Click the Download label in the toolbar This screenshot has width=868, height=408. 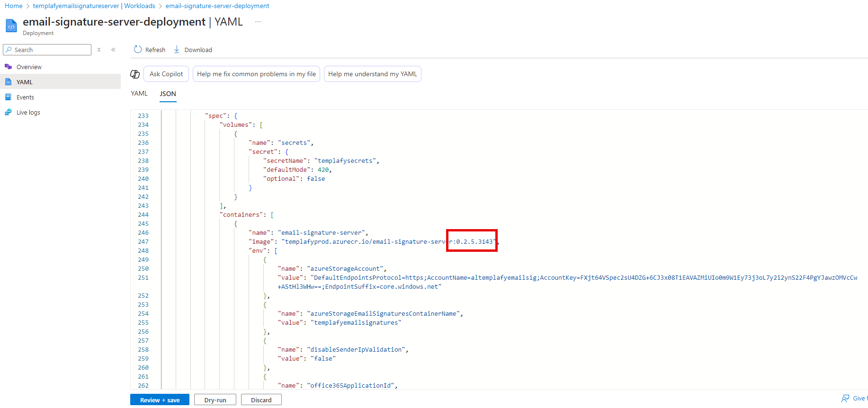[198, 50]
